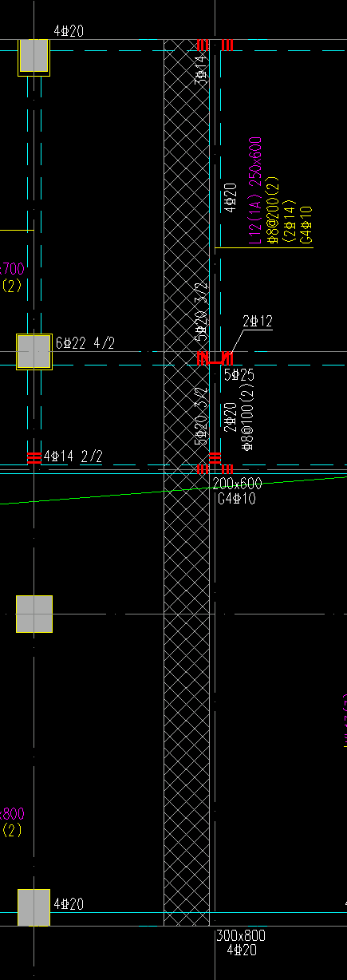This screenshot has width=347, height=980.
Task: Select the 4Φ20 label by the bottom column
Action: (x=69, y=904)
